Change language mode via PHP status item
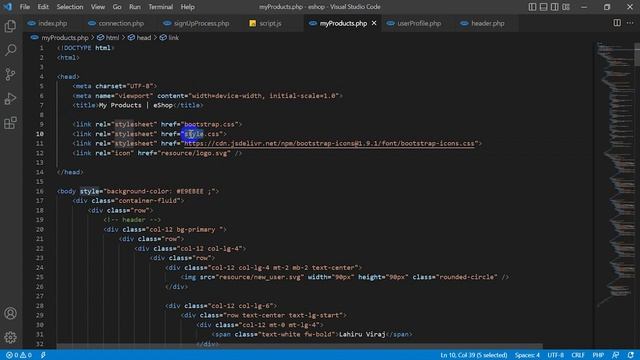The width and height of the screenshot is (640, 360). pos(598,355)
